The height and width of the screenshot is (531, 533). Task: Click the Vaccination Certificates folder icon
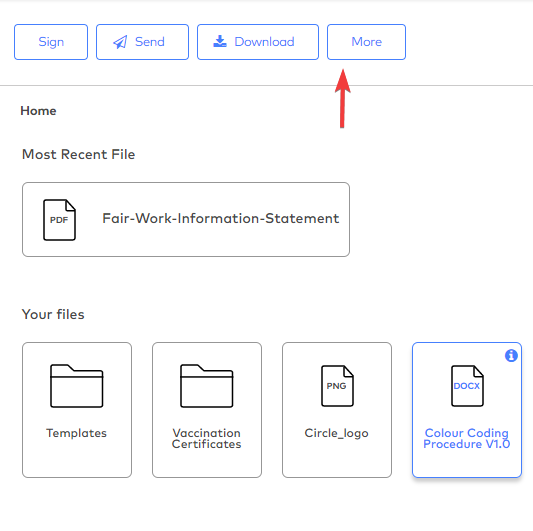(x=207, y=386)
